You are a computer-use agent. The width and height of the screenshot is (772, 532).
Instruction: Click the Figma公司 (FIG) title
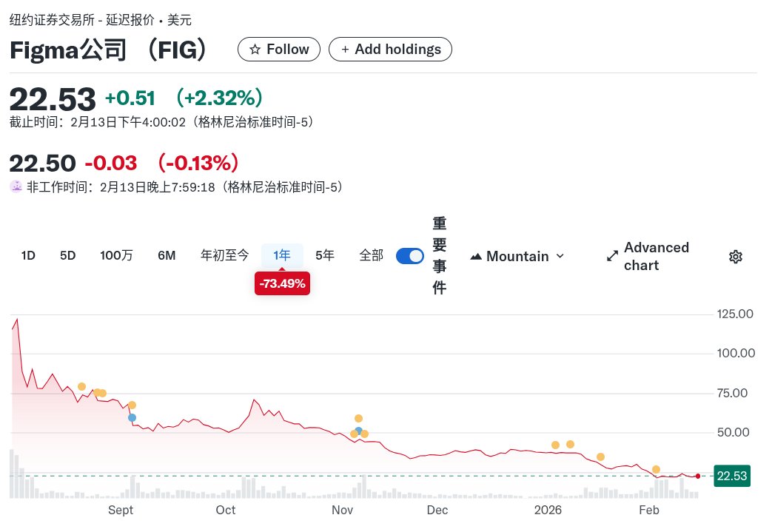coord(108,50)
